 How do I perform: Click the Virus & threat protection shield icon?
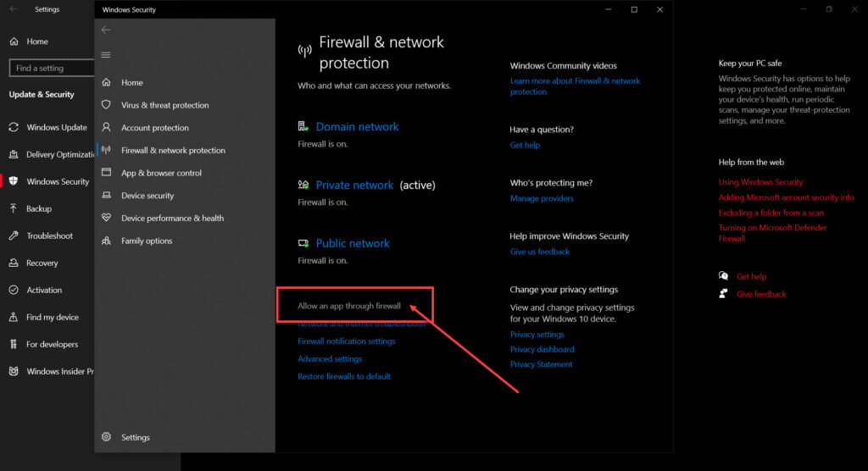106,104
